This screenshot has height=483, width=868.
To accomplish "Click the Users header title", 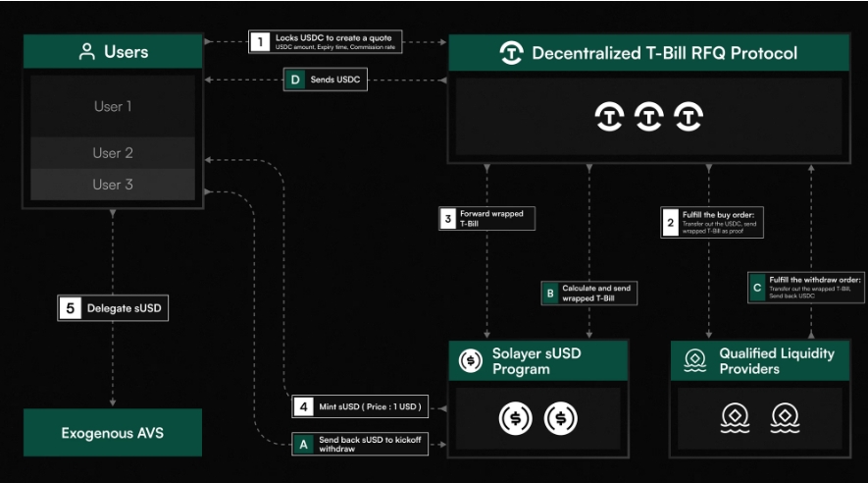I will pos(127,52).
